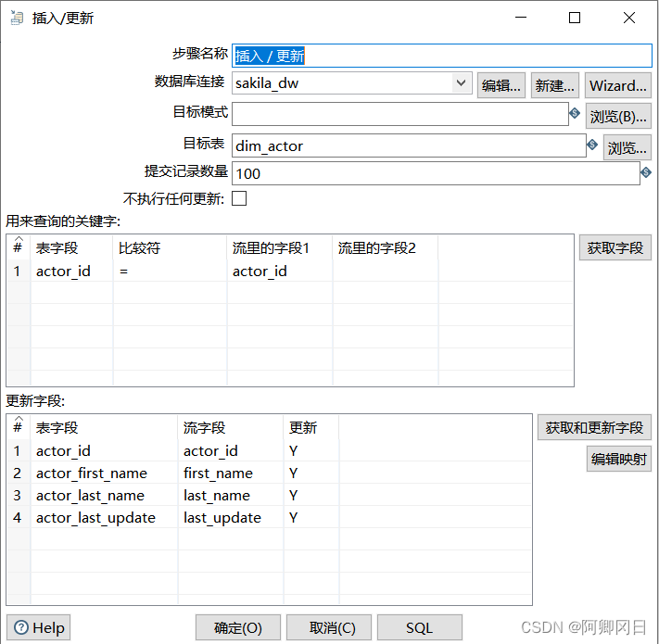
Task: Browse target schema with 浏览(B)...
Action: [618, 116]
